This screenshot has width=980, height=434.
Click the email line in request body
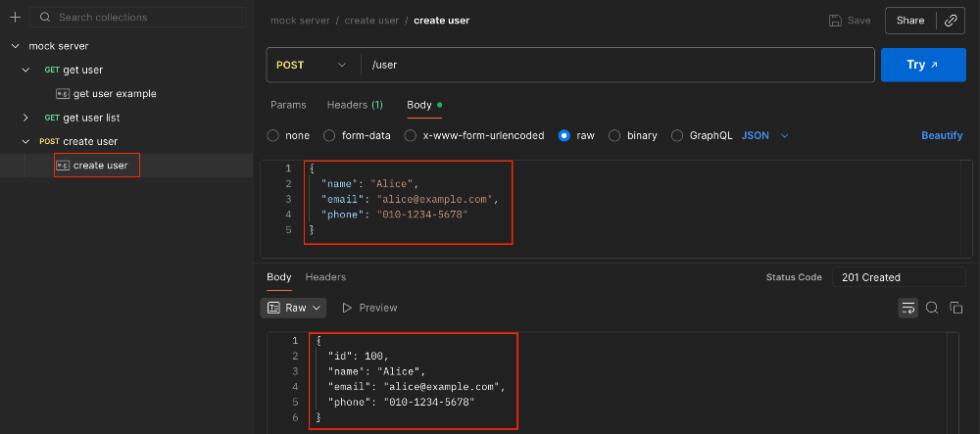pos(410,199)
